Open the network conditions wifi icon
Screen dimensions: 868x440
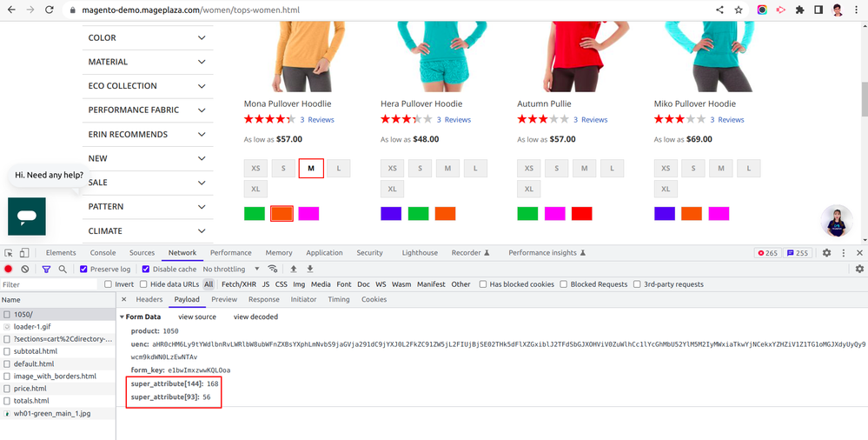(273, 270)
